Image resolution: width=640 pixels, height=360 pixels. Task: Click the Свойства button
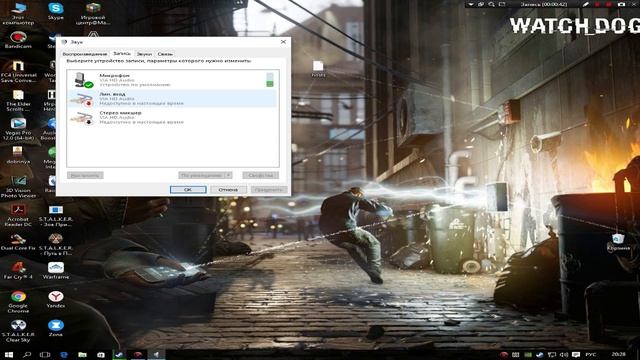coord(260,176)
